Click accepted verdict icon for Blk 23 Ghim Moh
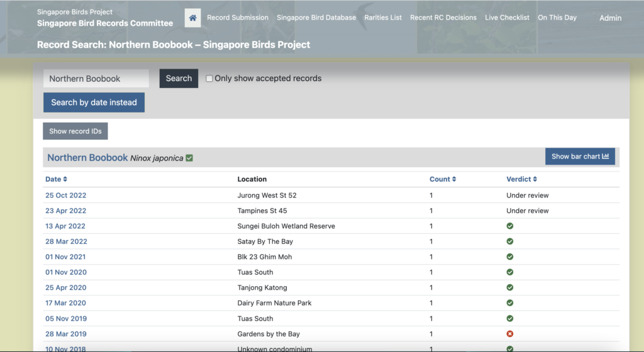644x352 pixels. pos(510,256)
